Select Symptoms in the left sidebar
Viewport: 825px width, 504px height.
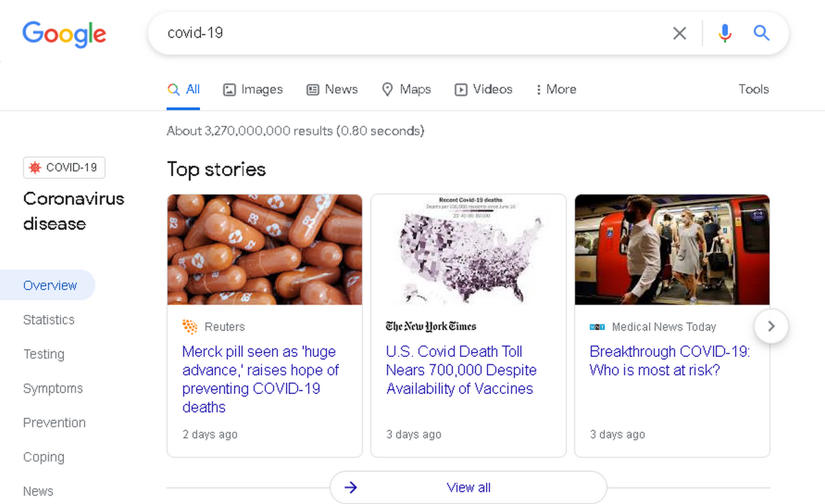(53, 388)
